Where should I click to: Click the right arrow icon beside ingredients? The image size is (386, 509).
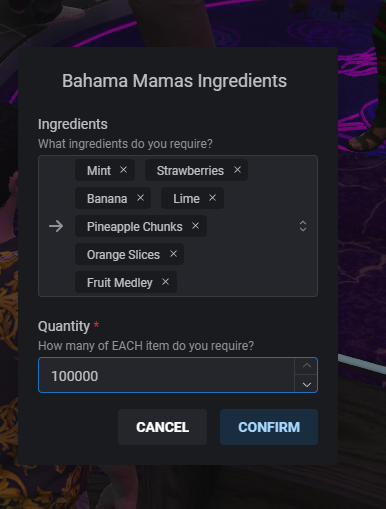[x=56, y=226]
